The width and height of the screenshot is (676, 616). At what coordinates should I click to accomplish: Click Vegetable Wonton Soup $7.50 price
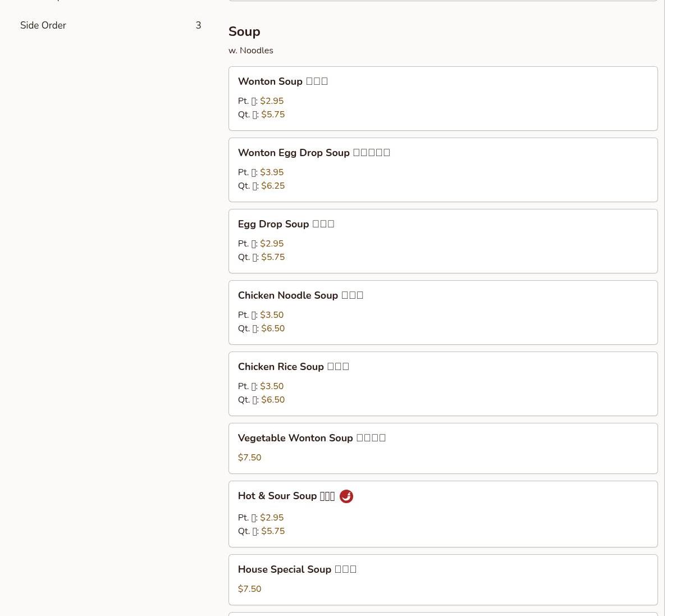coord(249,458)
